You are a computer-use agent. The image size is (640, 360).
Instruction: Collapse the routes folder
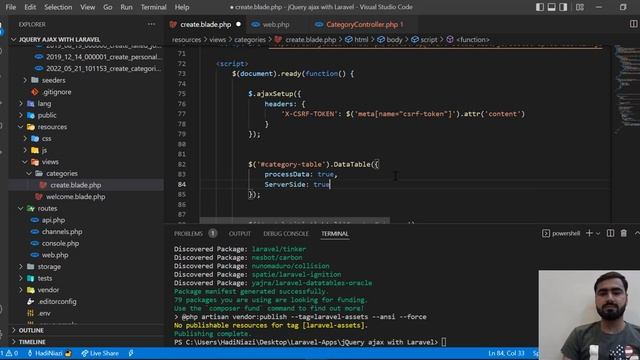click(47, 208)
